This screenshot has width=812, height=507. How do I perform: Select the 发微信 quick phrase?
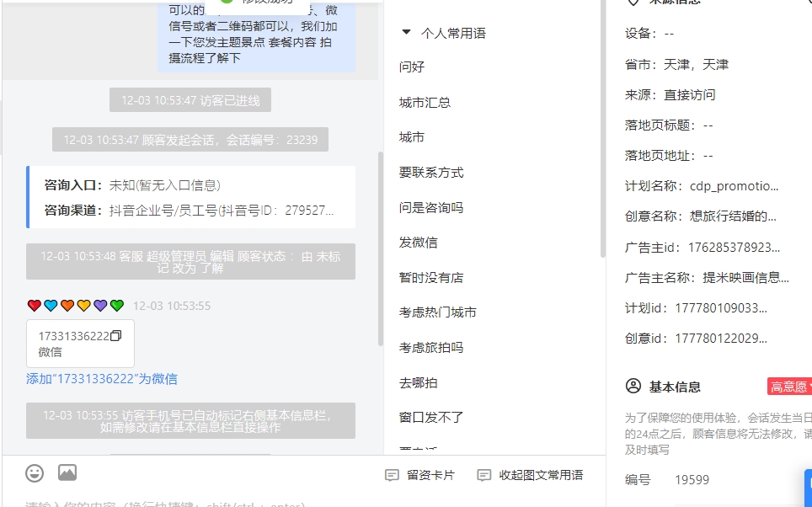[418, 243]
